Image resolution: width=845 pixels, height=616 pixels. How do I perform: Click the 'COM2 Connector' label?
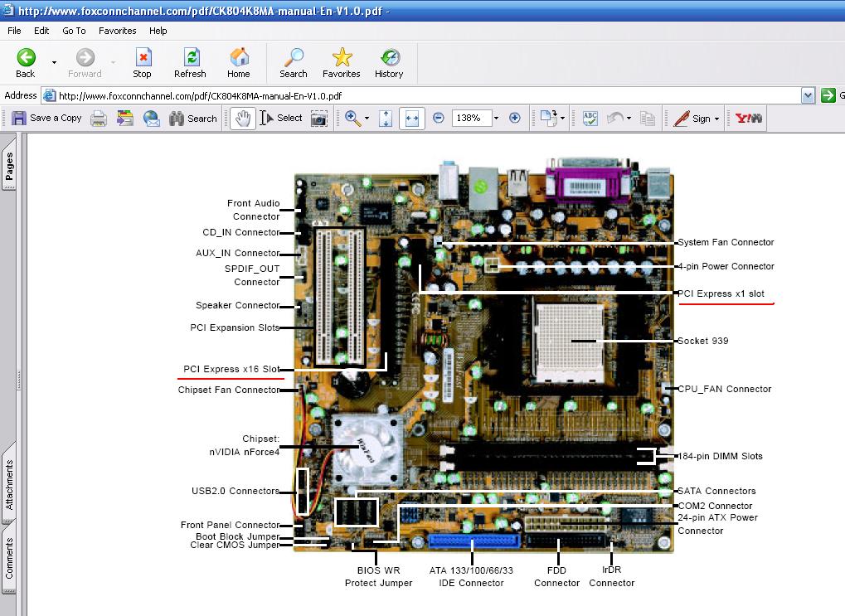point(715,506)
